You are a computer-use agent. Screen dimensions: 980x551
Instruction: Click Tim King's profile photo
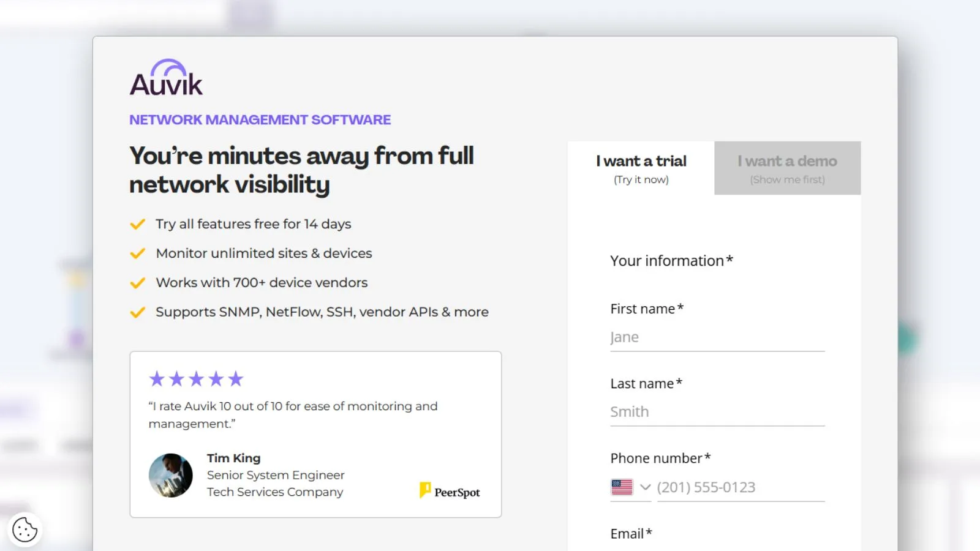coord(171,475)
